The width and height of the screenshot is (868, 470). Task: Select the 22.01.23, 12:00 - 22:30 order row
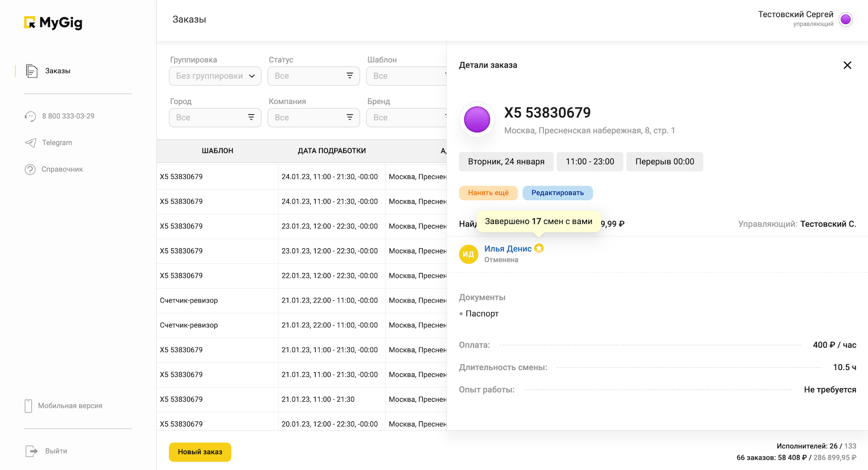(x=302, y=276)
